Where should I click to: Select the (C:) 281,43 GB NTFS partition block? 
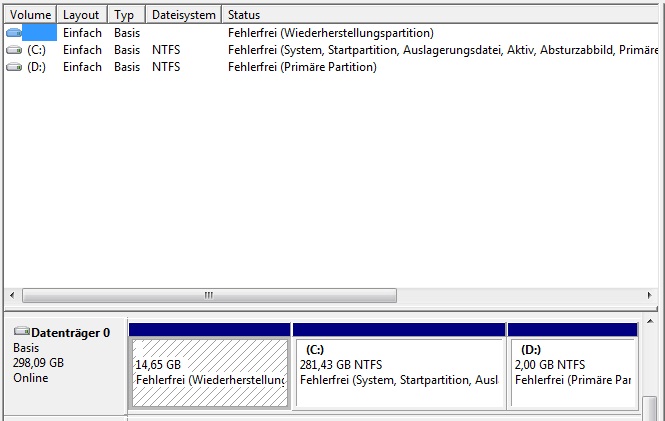coord(399,366)
